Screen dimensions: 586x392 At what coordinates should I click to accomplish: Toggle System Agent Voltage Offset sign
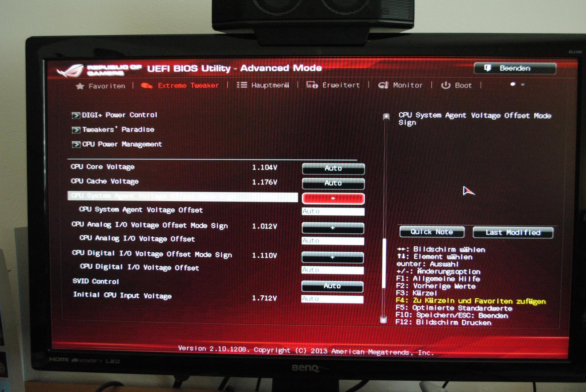tap(333, 198)
